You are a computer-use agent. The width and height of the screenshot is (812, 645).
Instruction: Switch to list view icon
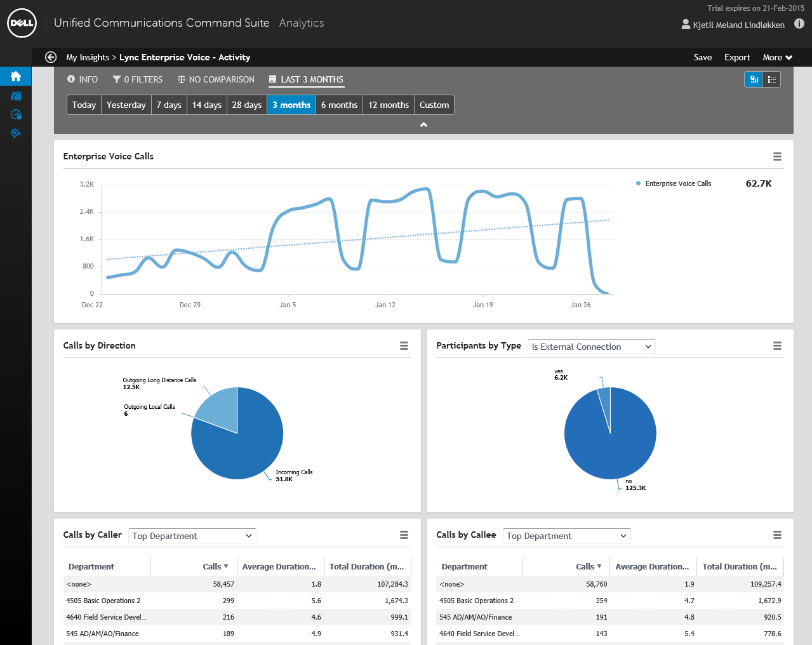coord(772,79)
